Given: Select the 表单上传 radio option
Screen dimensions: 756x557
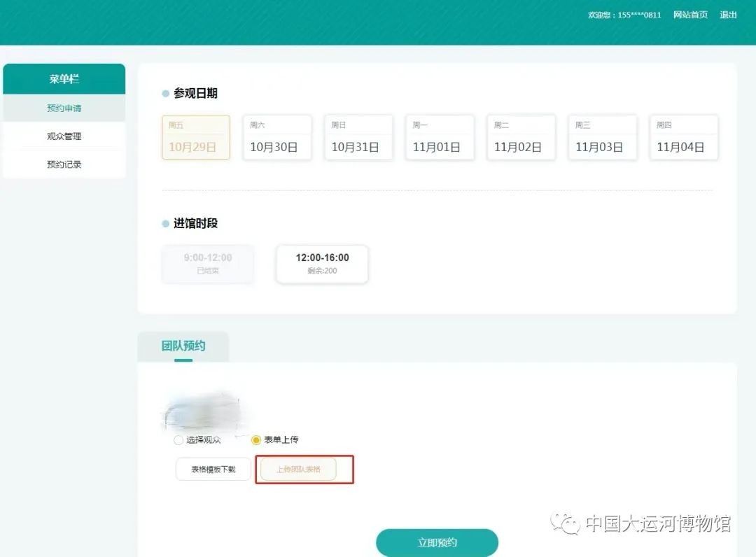Looking at the screenshot, I should (x=256, y=440).
